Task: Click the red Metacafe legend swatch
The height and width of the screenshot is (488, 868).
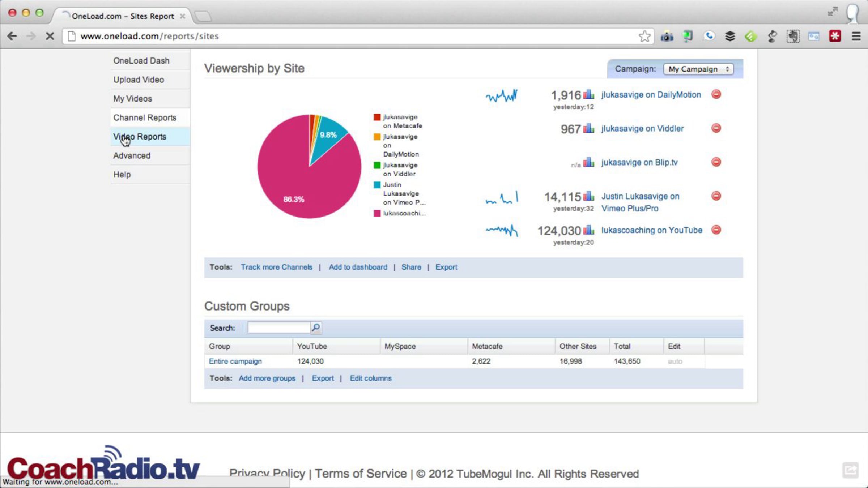Action: 377,117
